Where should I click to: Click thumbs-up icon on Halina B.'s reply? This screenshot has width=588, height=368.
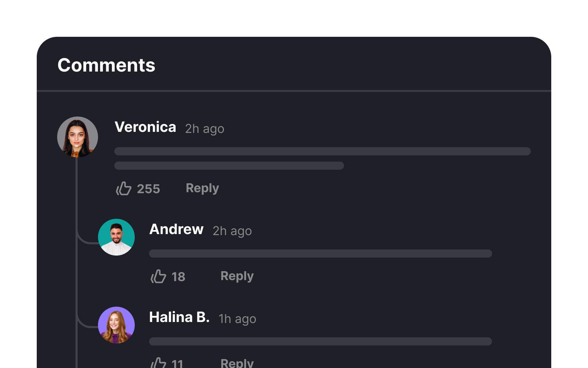pos(158,363)
